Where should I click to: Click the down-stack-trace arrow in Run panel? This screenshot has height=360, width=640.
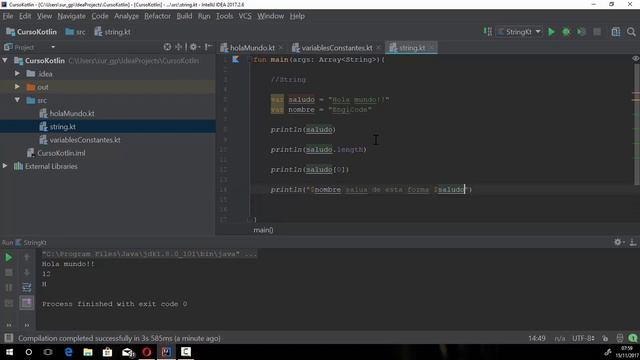click(27, 273)
